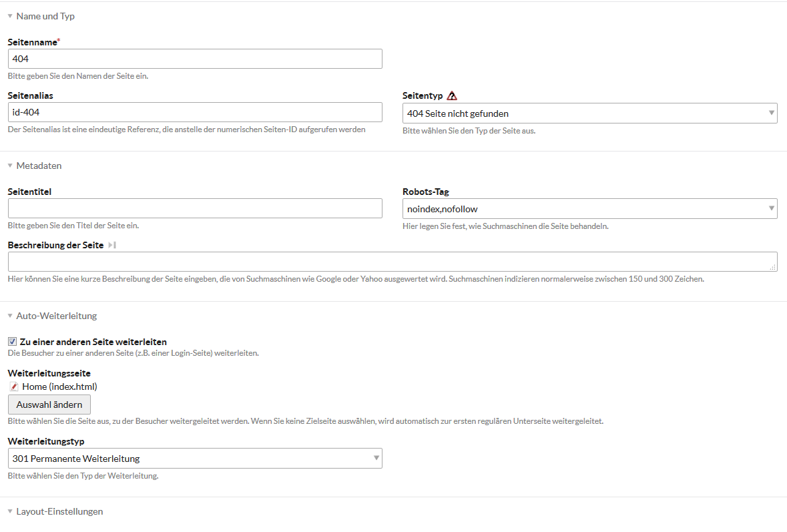Click into the empty Seitentitel field
Screen dimensions: 787x532
coord(195,208)
